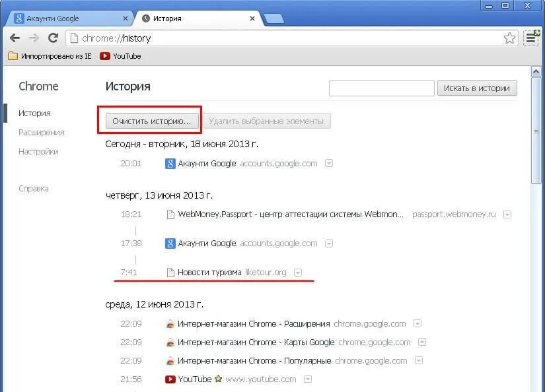Click the 'Очистить историю...' button
The width and height of the screenshot is (545, 392).
coord(152,121)
